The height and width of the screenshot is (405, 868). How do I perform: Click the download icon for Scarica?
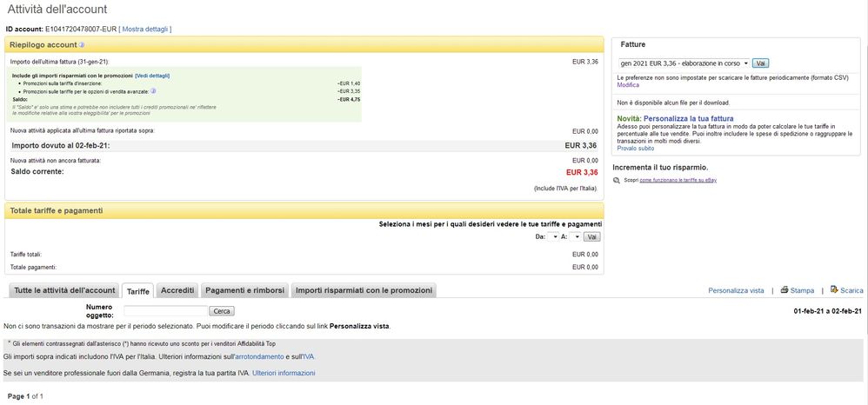834,289
